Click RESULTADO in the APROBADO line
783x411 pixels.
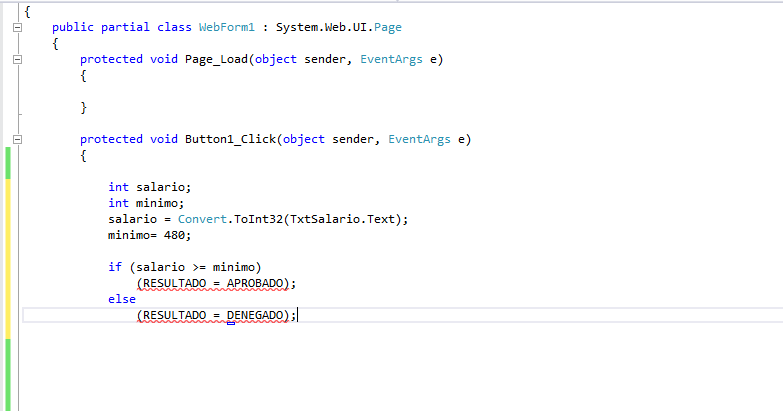coord(174,283)
